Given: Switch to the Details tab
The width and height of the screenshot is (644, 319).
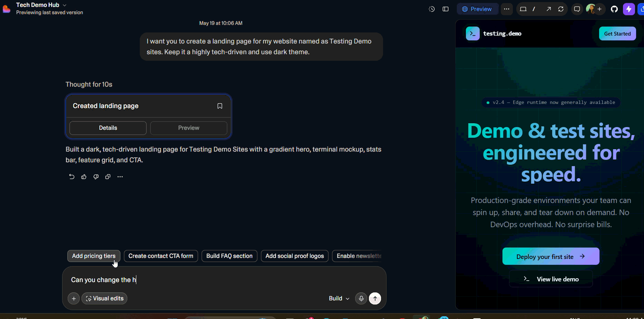Looking at the screenshot, I should tap(108, 128).
